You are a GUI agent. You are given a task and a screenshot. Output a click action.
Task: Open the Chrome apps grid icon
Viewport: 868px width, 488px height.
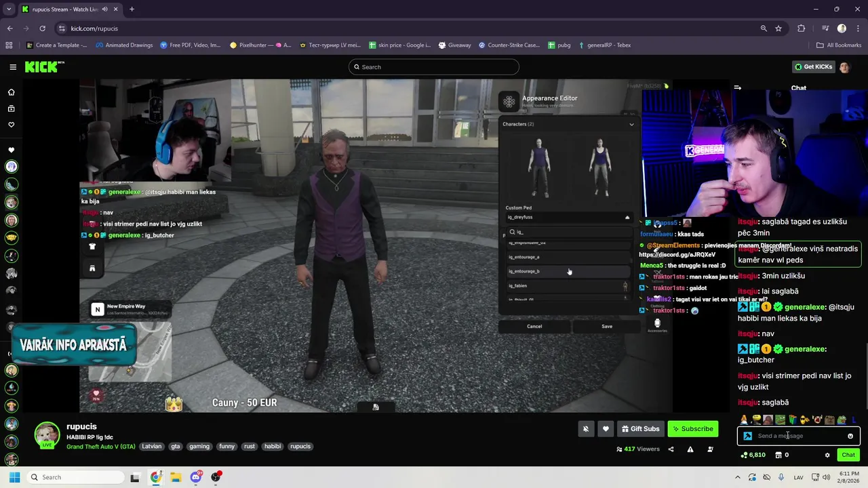tap(9, 45)
